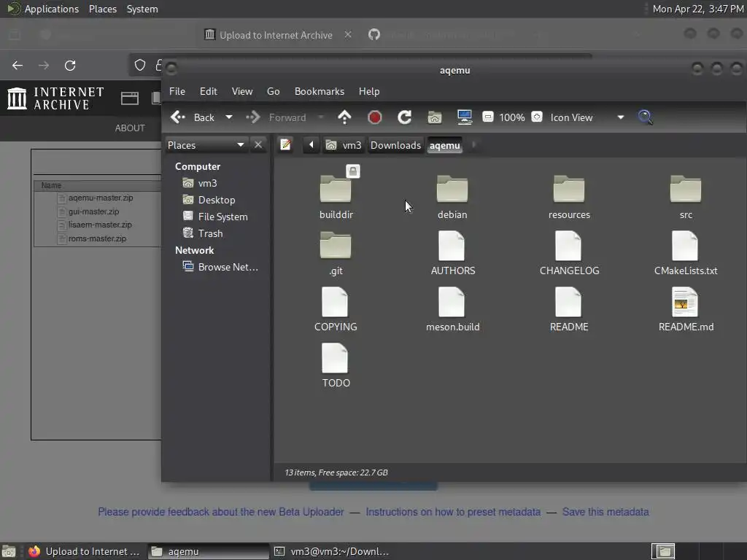Select the .git folder icon
The height and width of the screenshot is (560, 747).
point(336,245)
